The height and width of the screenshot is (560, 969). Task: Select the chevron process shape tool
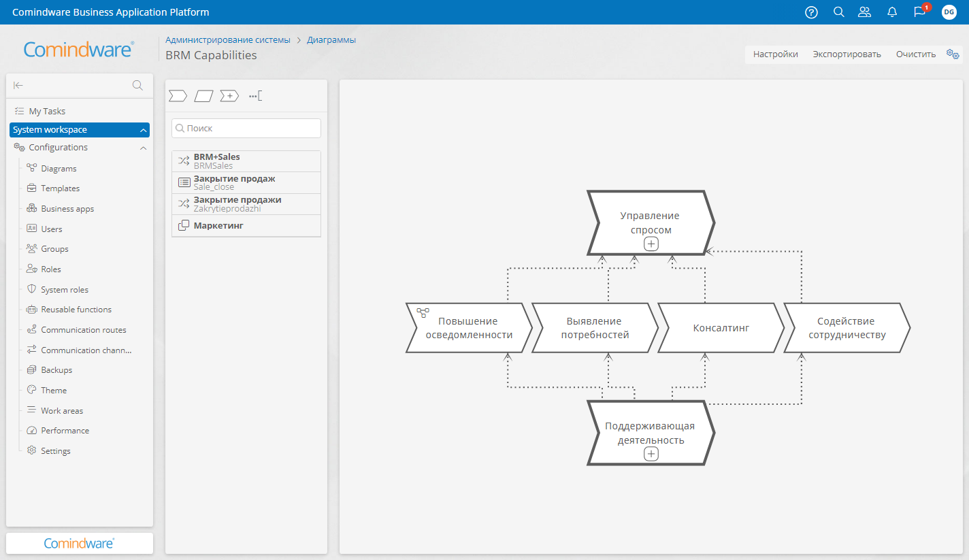click(x=178, y=96)
